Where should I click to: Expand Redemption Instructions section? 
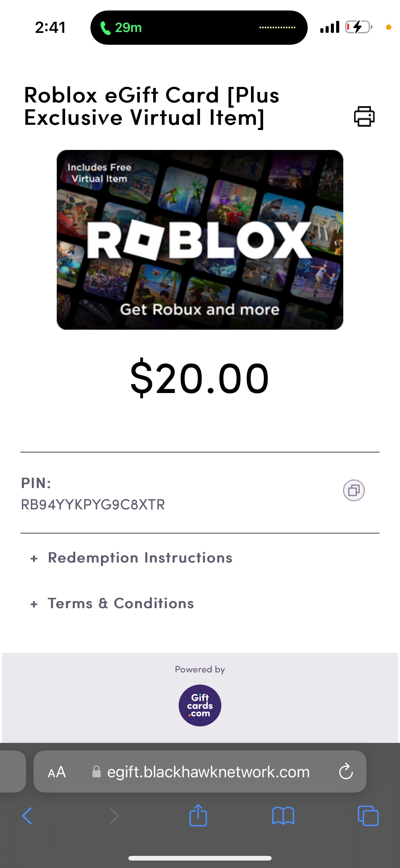click(140, 558)
